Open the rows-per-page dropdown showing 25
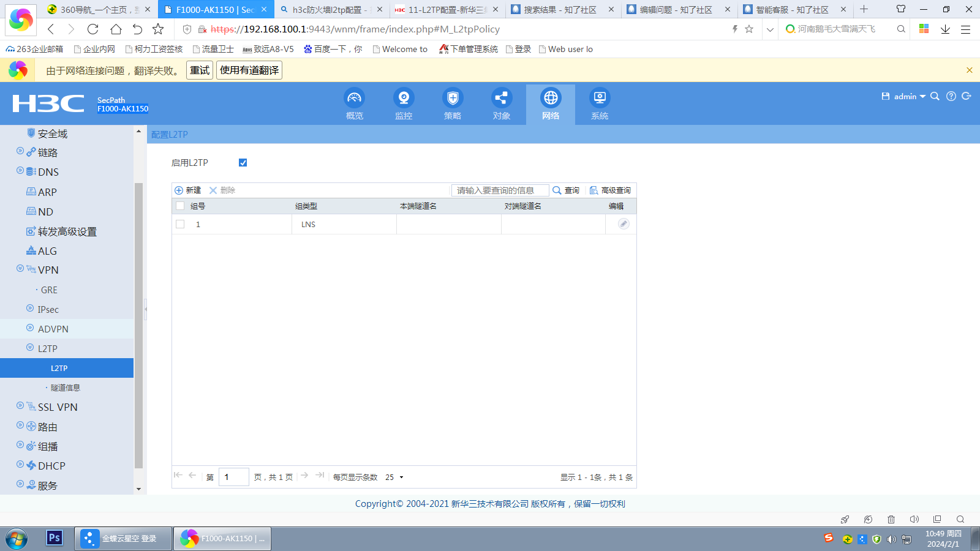The width and height of the screenshot is (980, 551). coord(394,477)
